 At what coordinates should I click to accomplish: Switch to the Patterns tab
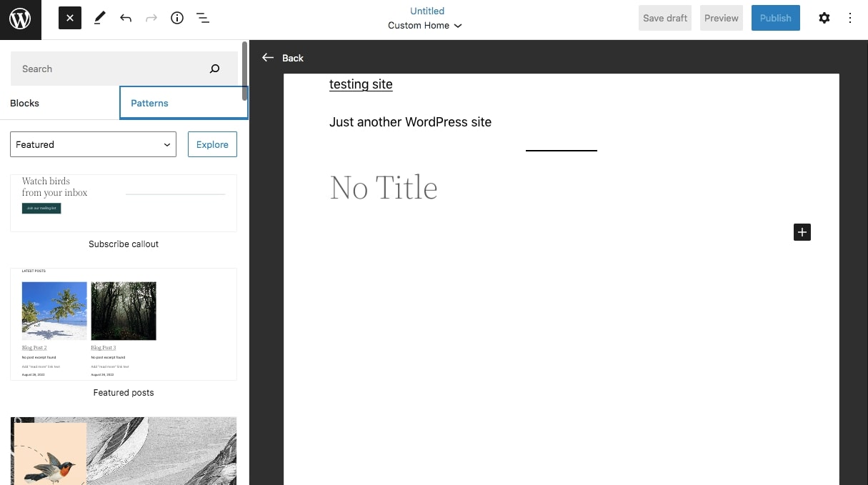tap(149, 103)
